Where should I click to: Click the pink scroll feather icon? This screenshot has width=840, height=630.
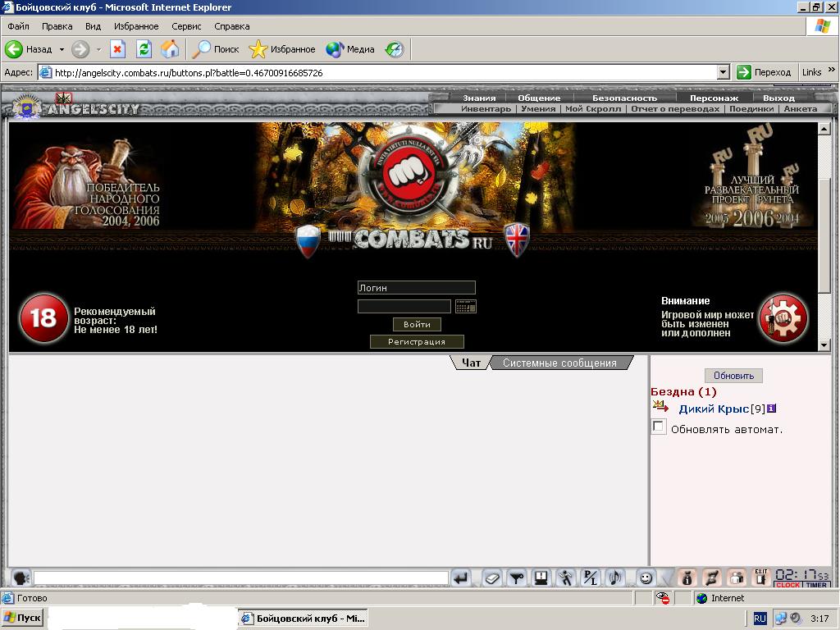[711, 578]
